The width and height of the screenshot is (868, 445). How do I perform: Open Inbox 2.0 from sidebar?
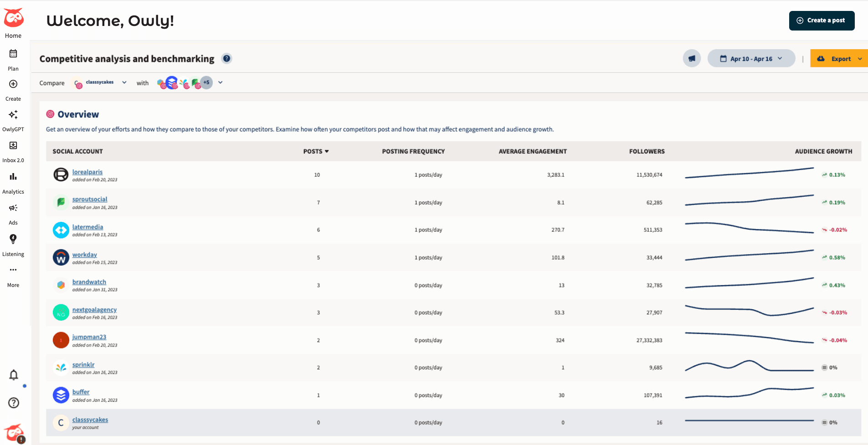(13, 146)
